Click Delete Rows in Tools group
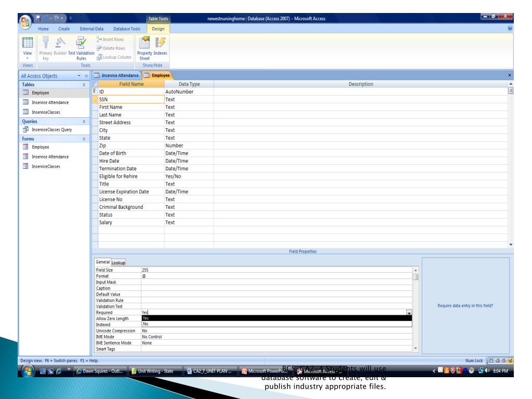The image size is (532, 399). pyautogui.click(x=111, y=48)
